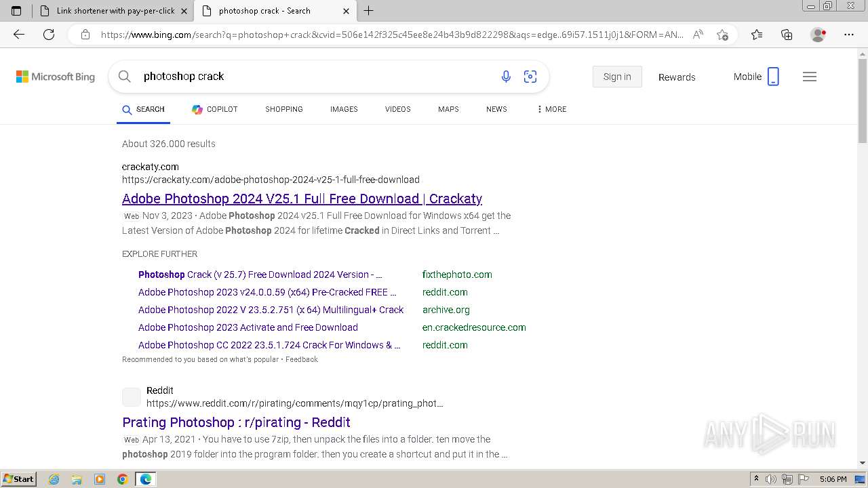Click the Feedback link

pos(302,359)
